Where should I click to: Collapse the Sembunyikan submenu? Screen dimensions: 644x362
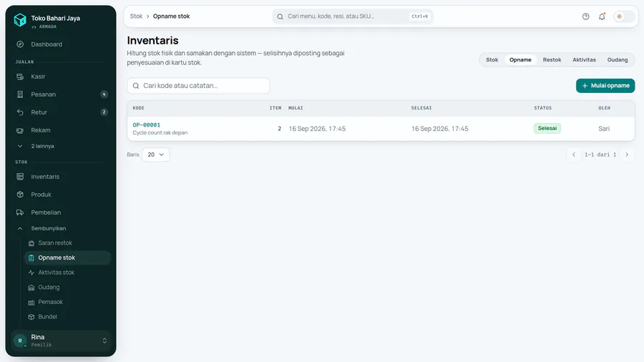(61, 228)
